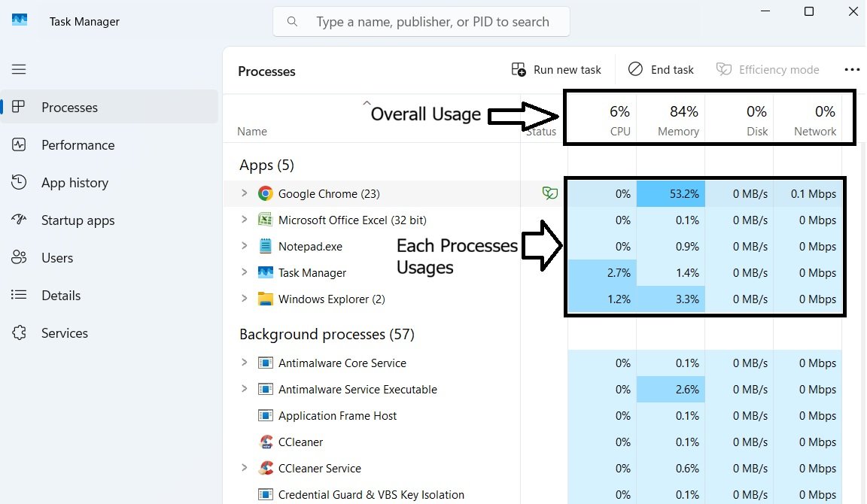Expand the Task Manager process row
The image size is (867, 504).
click(x=244, y=272)
